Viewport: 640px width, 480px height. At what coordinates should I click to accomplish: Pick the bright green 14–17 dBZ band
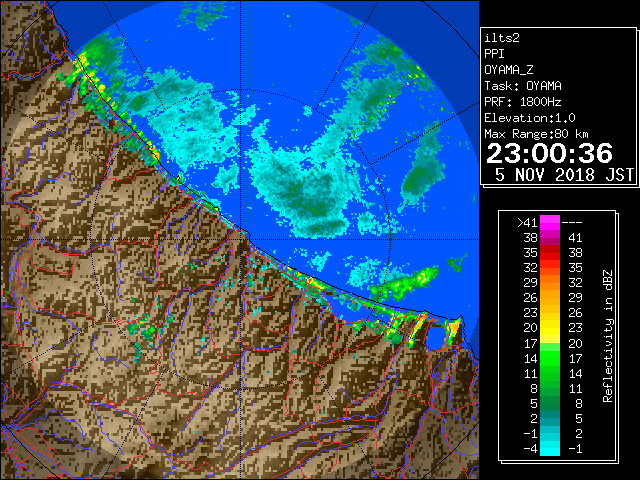[550, 358]
